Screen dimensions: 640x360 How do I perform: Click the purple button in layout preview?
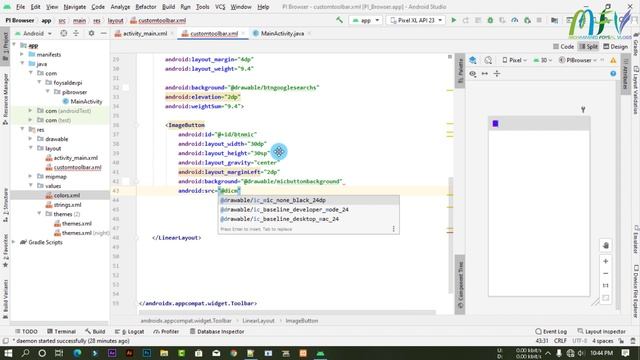496,123
